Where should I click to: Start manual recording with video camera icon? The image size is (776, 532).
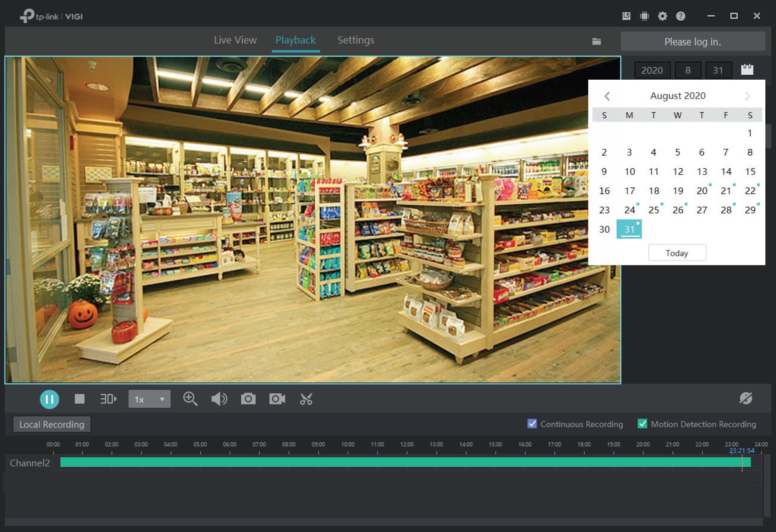pyautogui.click(x=277, y=399)
